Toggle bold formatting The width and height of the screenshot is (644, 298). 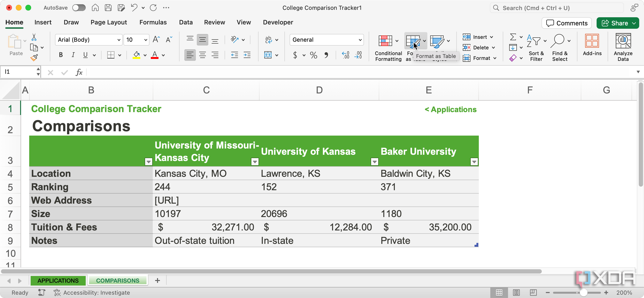click(x=61, y=55)
